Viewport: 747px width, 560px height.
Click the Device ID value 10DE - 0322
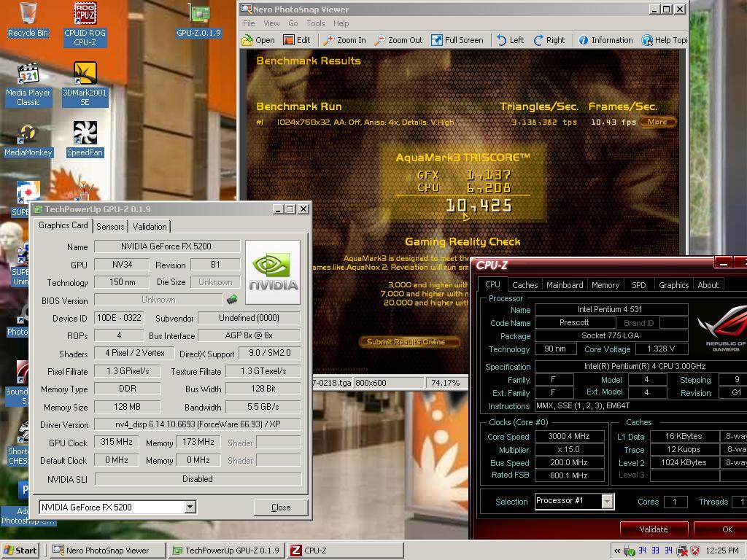click(x=120, y=318)
